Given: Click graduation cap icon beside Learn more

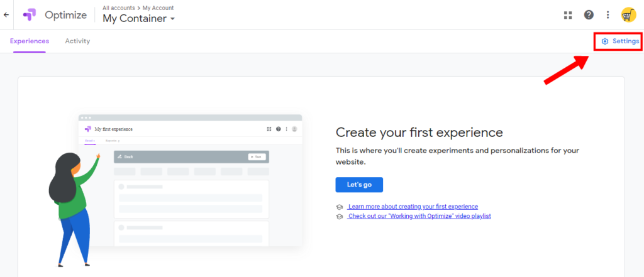Looking at the screenshot, I should click(x=339, y=207).
